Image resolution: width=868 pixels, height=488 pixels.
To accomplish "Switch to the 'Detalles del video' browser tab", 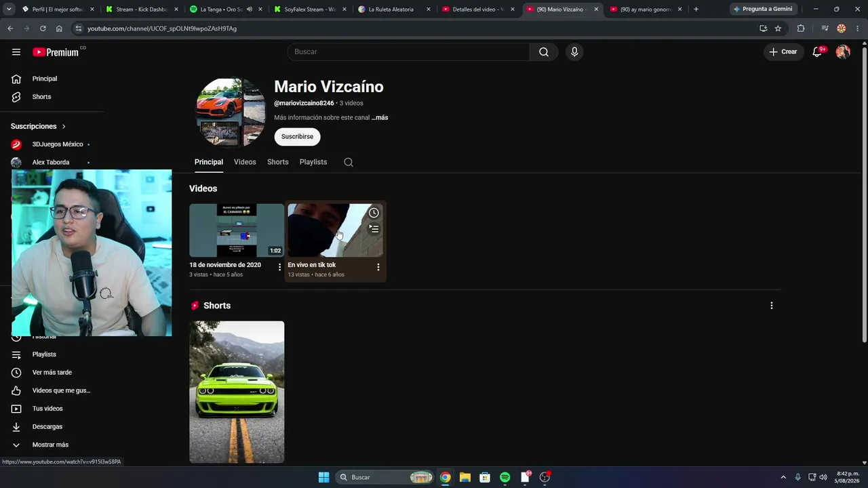I will pyautogui.click(x=479, y=9).
